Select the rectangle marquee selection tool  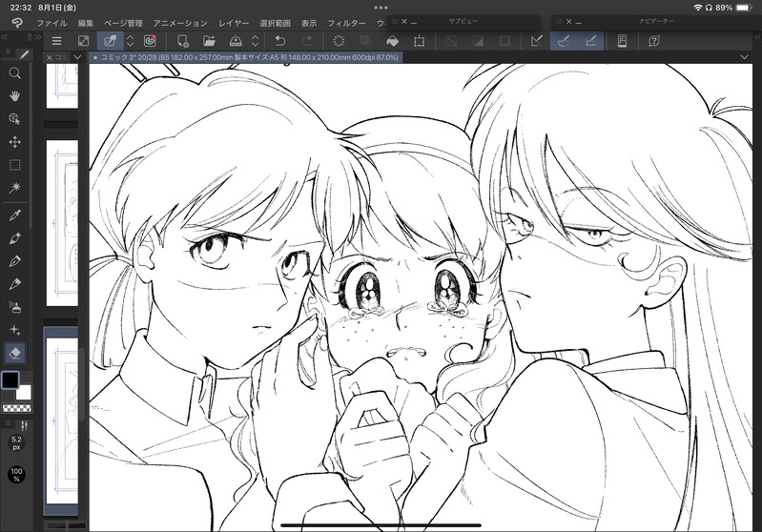click(14, 165)
